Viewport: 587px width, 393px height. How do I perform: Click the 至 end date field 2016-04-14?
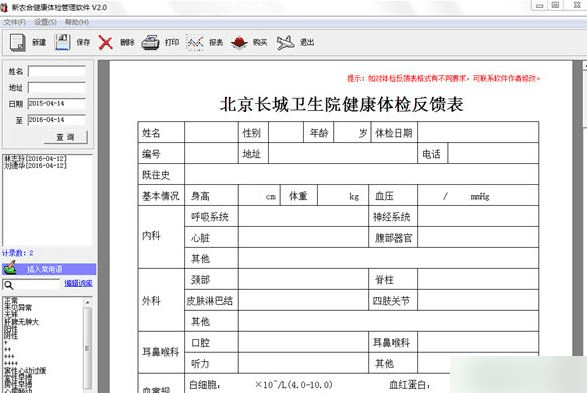click(x=57, y=120)
